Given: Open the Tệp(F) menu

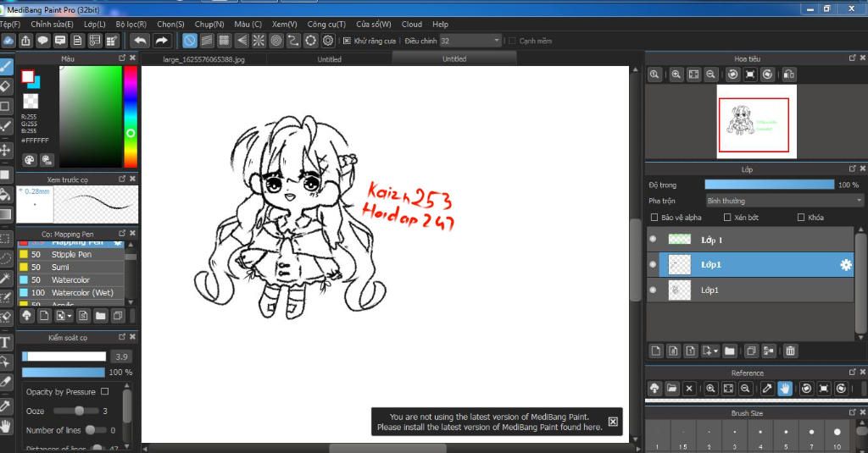Looking at the screenshot, I should click(x=9, y=25).
